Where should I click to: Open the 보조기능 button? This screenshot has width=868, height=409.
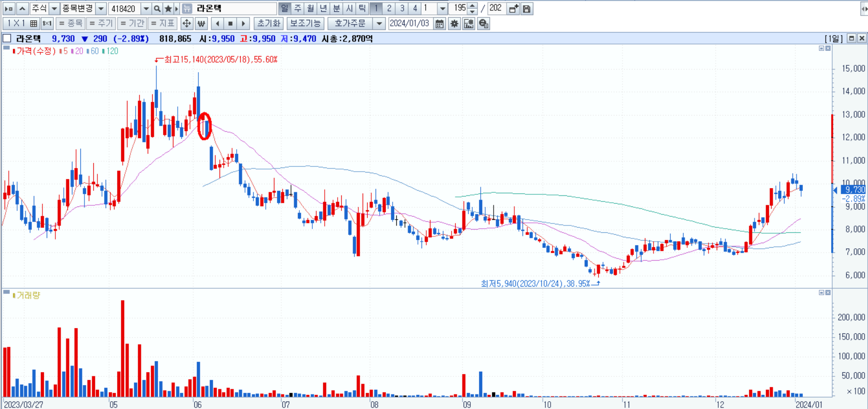(305, 23)
